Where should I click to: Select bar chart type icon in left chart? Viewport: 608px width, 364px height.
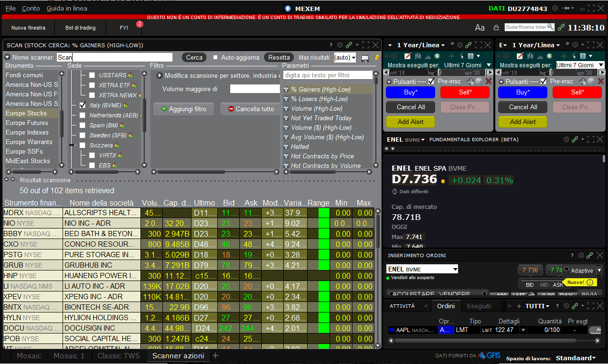click(418, 56)
